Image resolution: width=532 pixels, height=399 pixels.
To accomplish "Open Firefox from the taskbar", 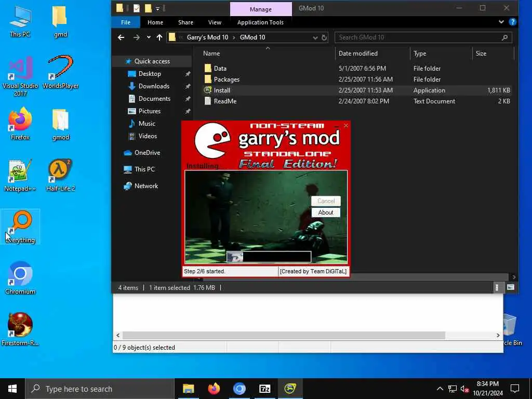I will click(x=214, y=389).
